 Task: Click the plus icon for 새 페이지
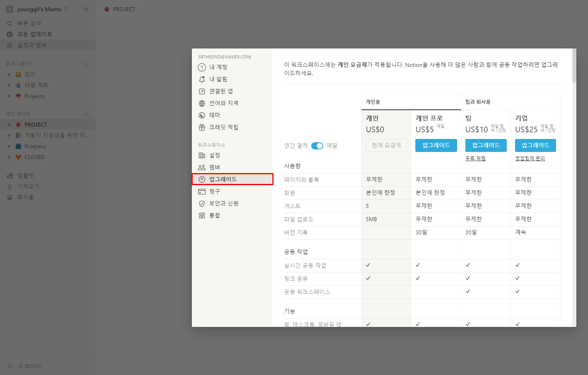click(10, 367)
